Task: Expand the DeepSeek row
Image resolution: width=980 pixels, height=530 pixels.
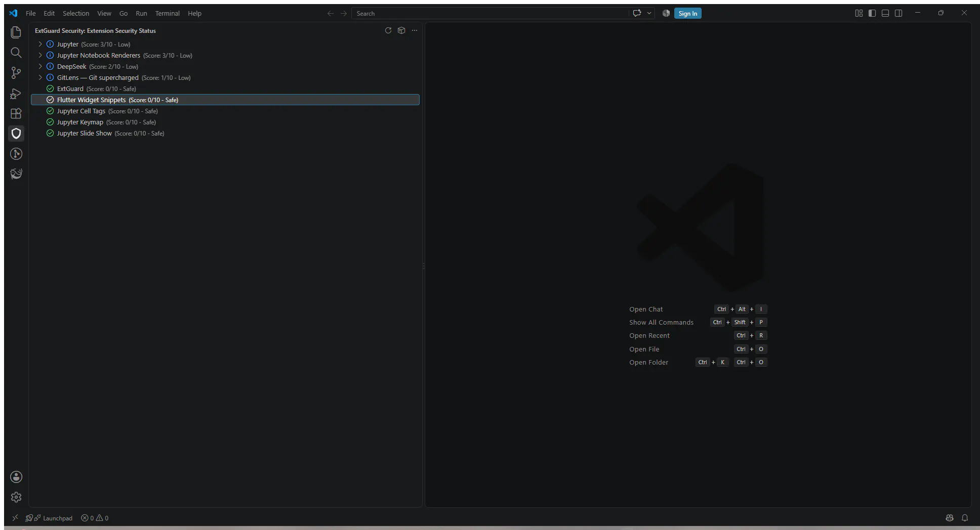Action: (40, 67)
